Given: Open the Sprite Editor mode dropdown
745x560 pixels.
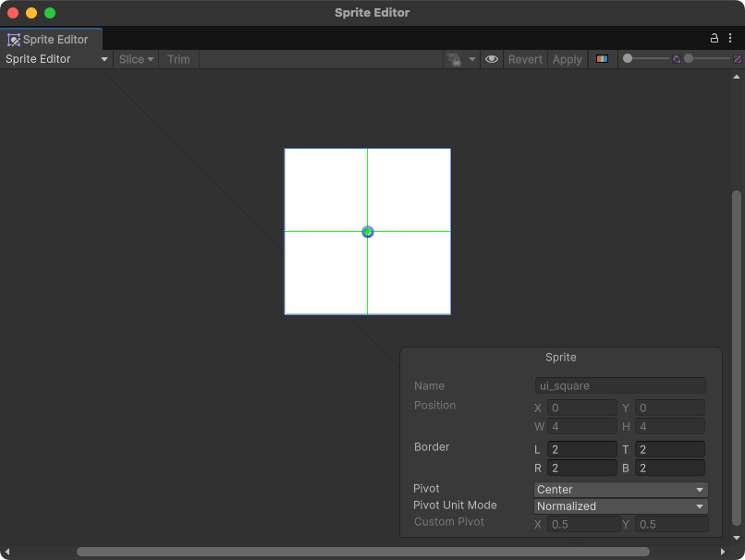Looking at the screenshot, I should (x=56, y=59).
